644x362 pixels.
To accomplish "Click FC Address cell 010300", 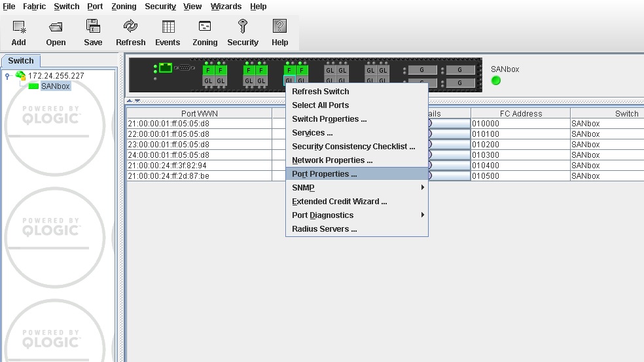I will tap(520, 155).
